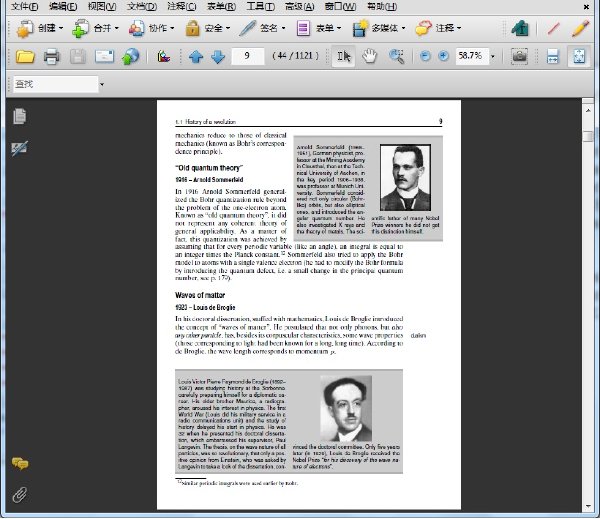
Task: Open the 帮助(H) menu
Action: (x=382, y=7)
